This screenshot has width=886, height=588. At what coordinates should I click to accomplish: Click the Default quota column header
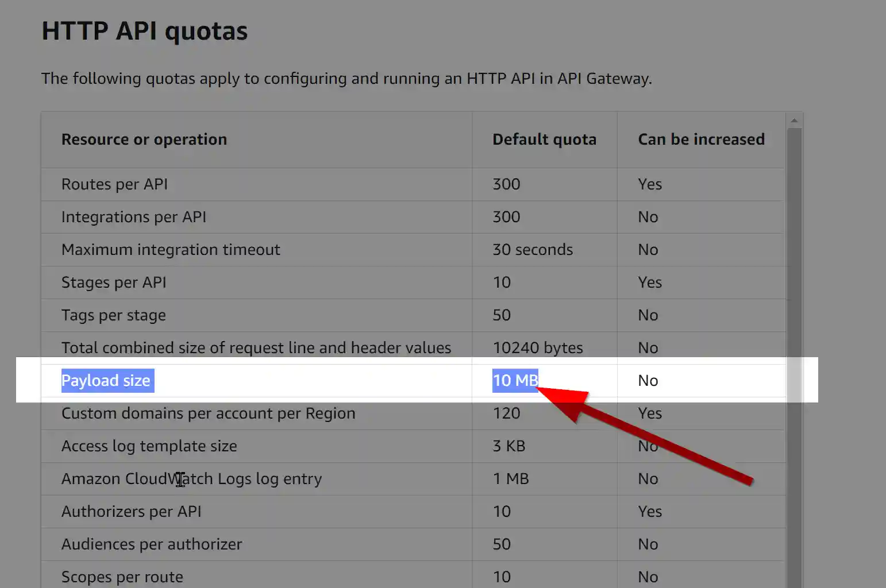tap(544, 139)
